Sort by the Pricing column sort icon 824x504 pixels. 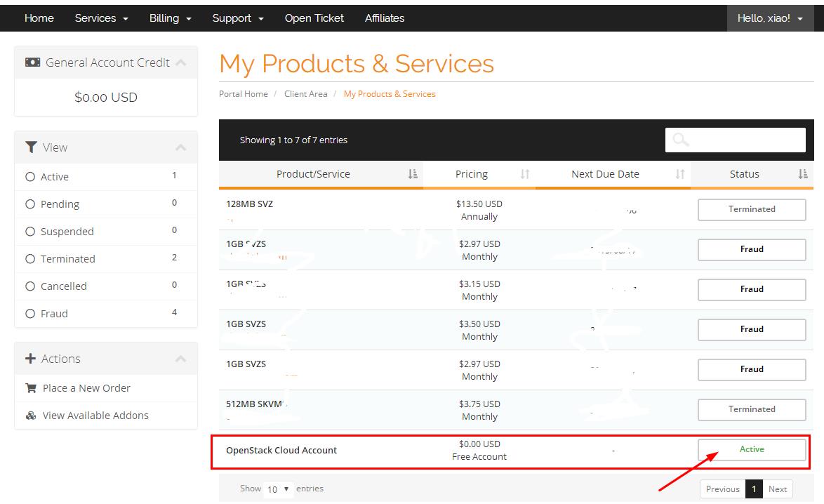coord(525,174)
